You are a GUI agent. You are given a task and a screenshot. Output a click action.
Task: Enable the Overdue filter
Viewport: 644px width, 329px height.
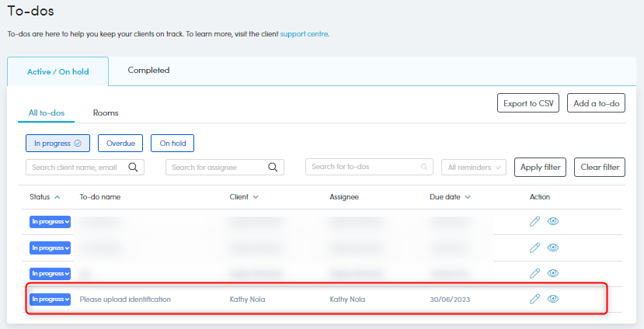coord(120,144)
